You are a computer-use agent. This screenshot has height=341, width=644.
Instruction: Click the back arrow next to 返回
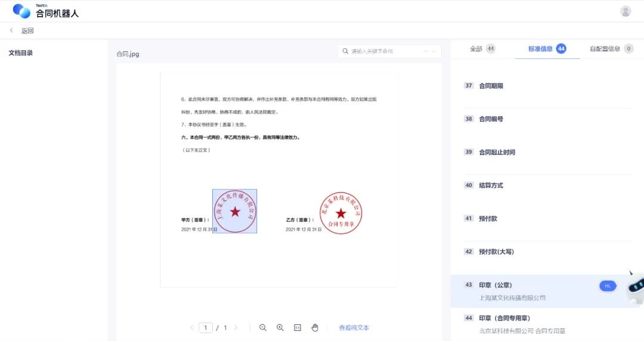pos(11,30)
